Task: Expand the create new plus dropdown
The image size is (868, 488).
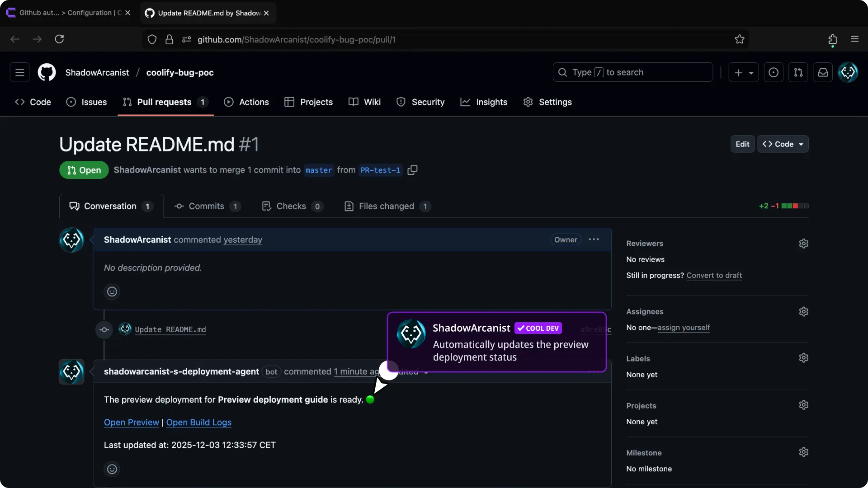Action: [x=743, y=72]
